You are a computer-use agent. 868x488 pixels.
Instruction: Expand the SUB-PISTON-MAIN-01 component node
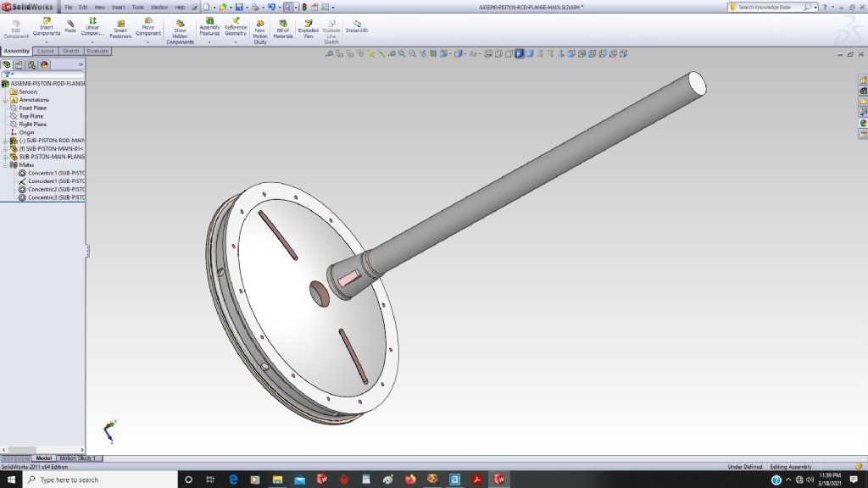tap(6, 149)
